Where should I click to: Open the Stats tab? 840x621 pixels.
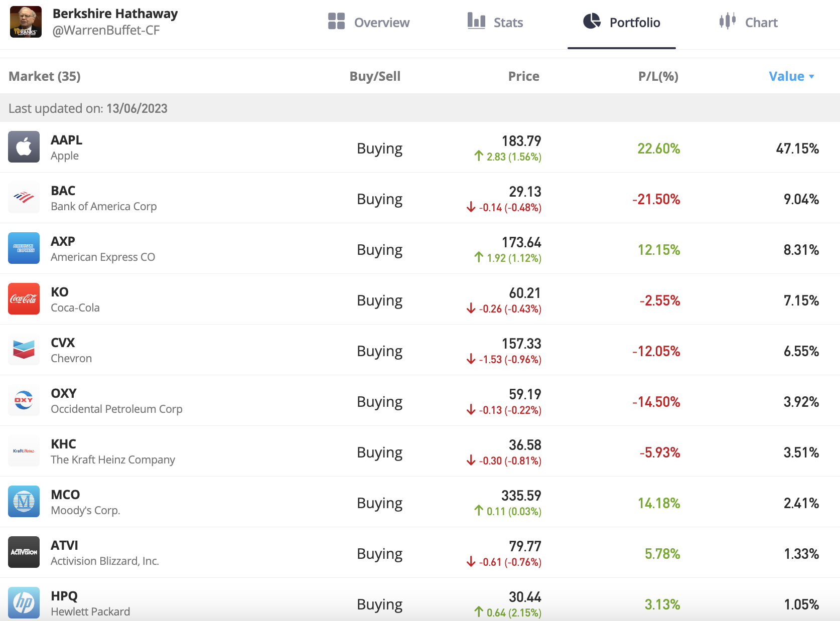point(495,23)
